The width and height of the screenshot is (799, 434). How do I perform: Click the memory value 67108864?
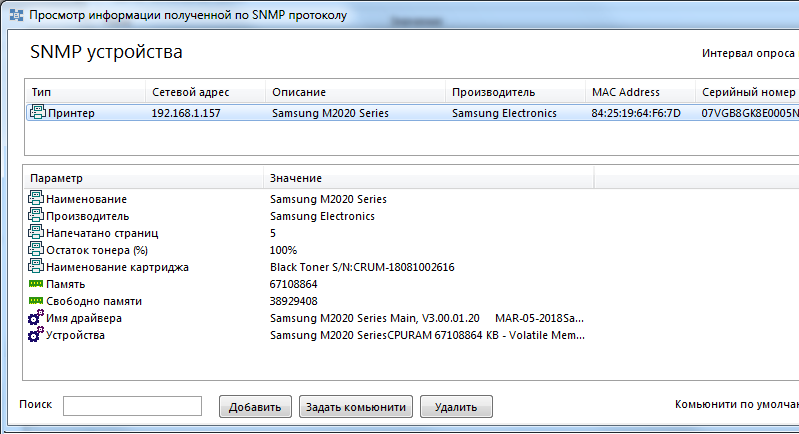pos(294,284)
